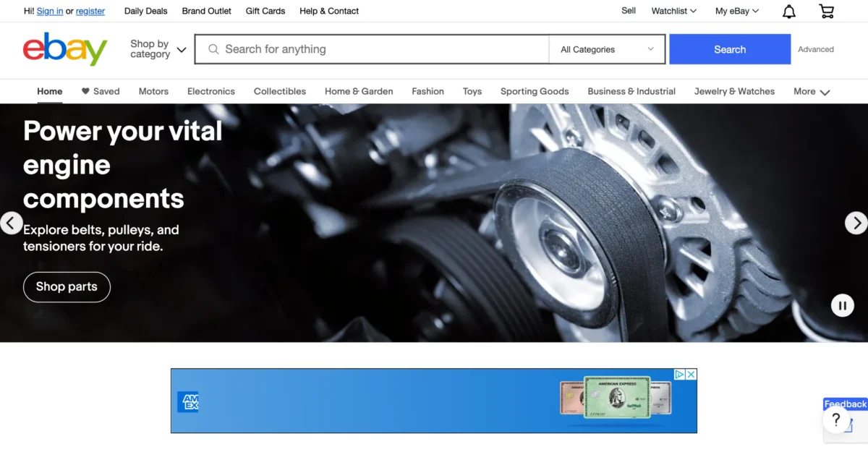Expand the Watchlist menu

click(673, 11)
